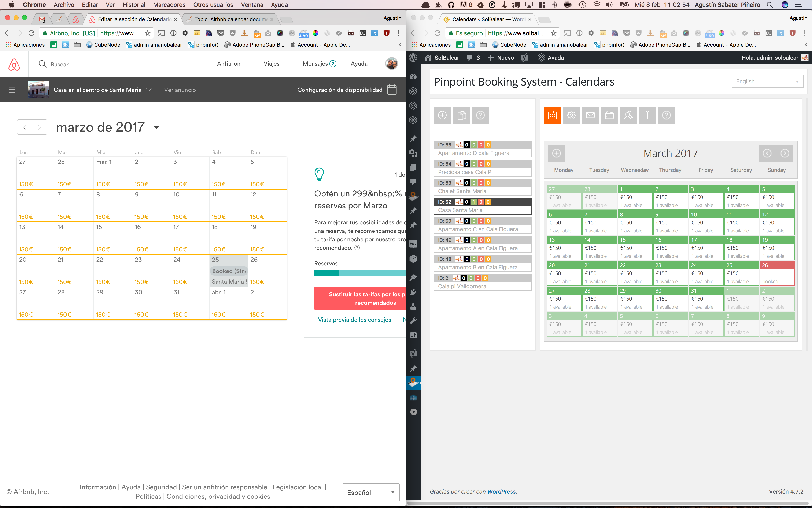The height and width of the screenshot is (508, 812).
Task: Open the Anfitrión menu on Airbnb
Action: pos(229,63)
